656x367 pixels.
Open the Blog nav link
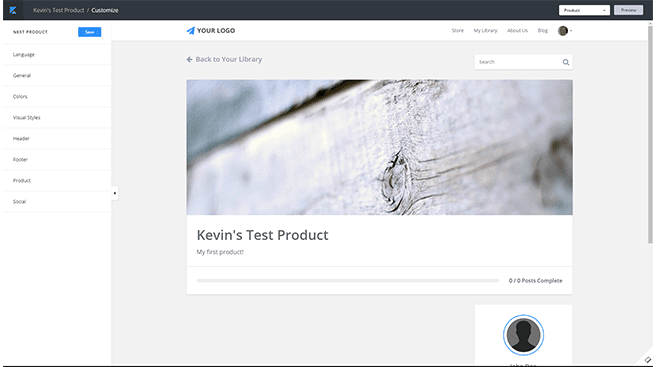coord(543,31)
